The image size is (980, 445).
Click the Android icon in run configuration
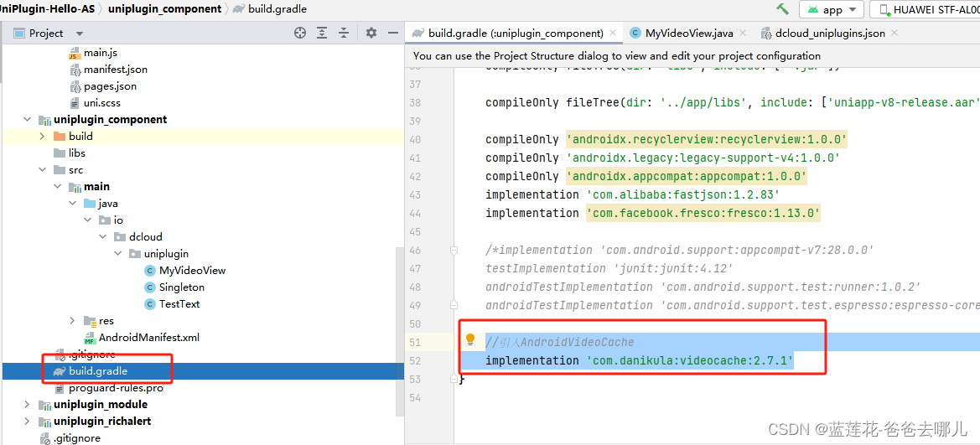coord(812,9)
